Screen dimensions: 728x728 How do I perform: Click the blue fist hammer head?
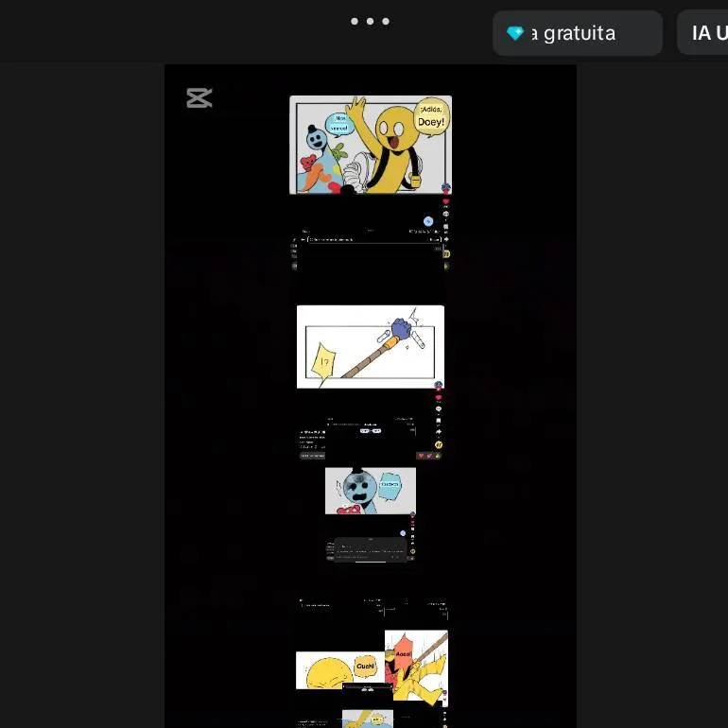coord(400,330)
